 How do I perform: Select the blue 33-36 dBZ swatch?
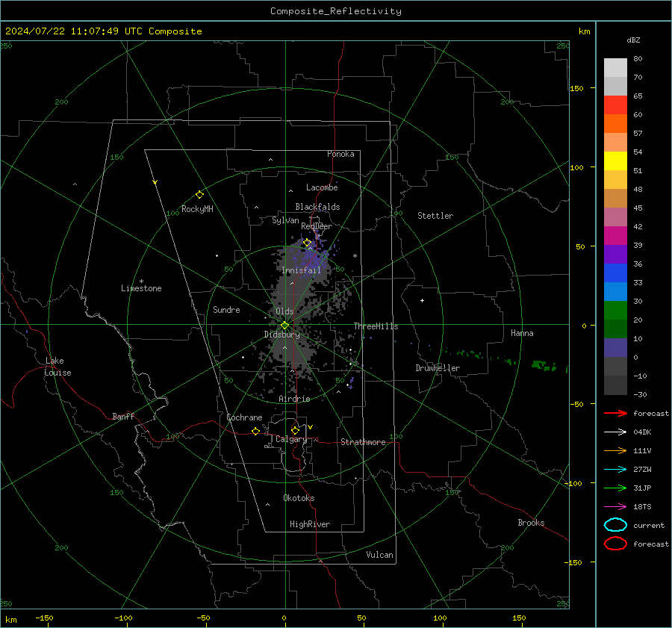coord(615,273)
